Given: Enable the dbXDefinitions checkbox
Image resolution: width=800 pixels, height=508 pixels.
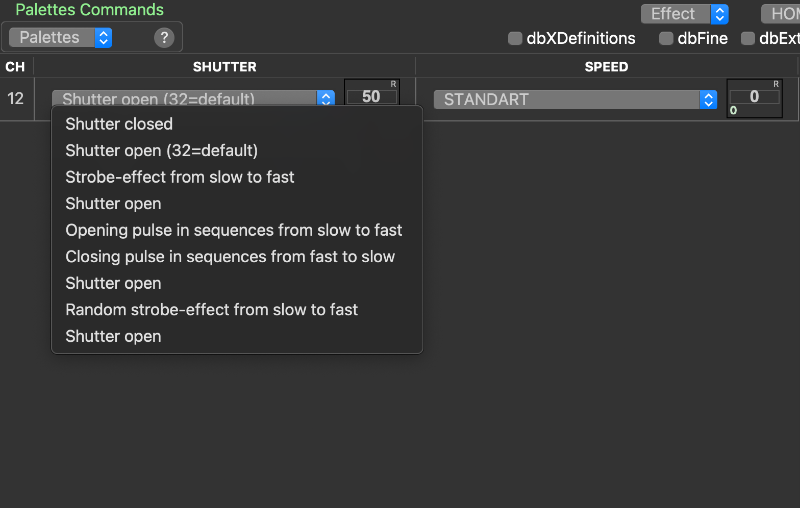Looking at the screenshot, I should 515,39.
